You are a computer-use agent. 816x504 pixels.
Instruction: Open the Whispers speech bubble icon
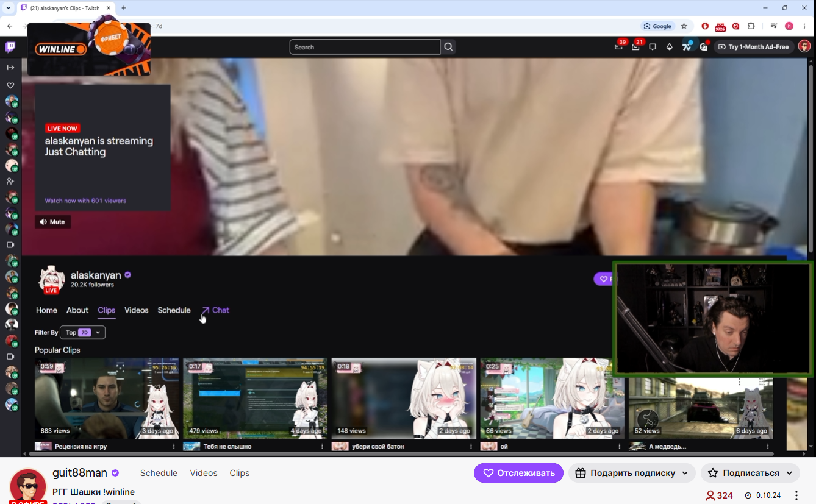(x=653, y=47)
